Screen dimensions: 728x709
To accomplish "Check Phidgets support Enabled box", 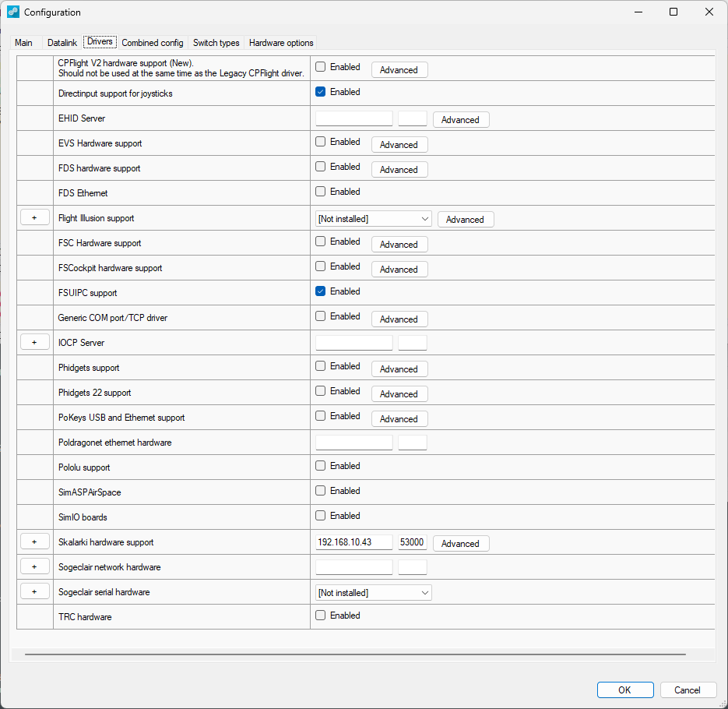I will tap(320, 366).
